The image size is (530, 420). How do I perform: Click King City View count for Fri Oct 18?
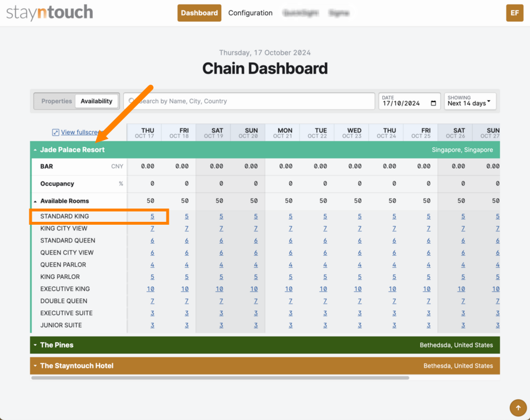(x=187, y=229)
